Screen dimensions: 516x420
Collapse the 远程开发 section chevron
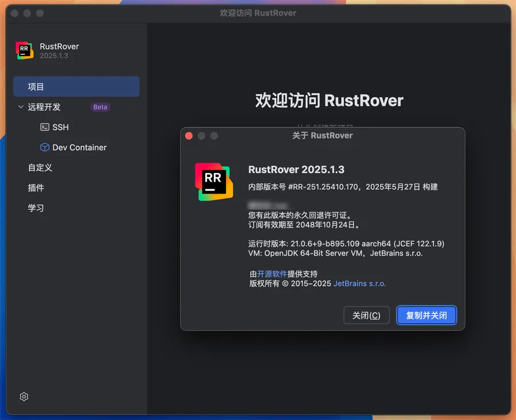21,107
